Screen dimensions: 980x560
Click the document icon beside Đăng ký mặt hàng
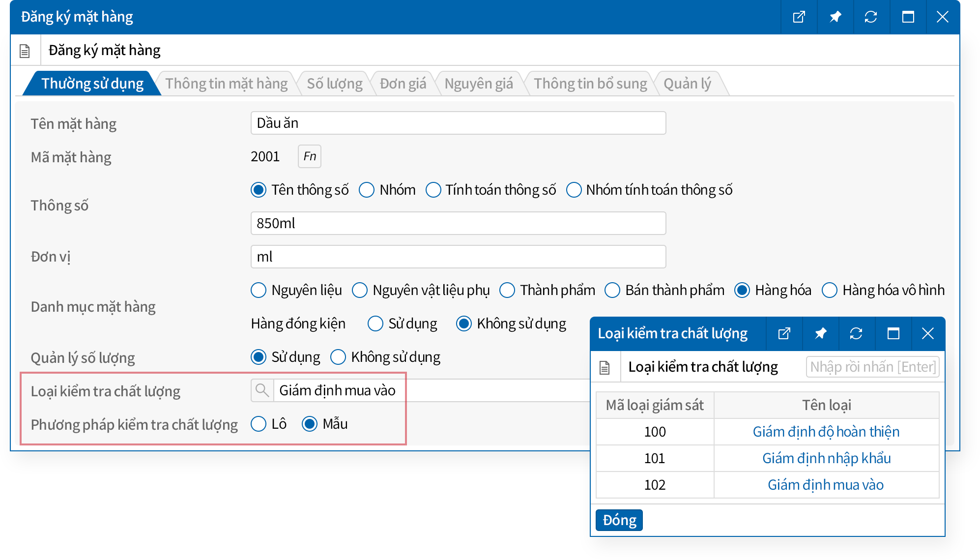tap(25, 51)
